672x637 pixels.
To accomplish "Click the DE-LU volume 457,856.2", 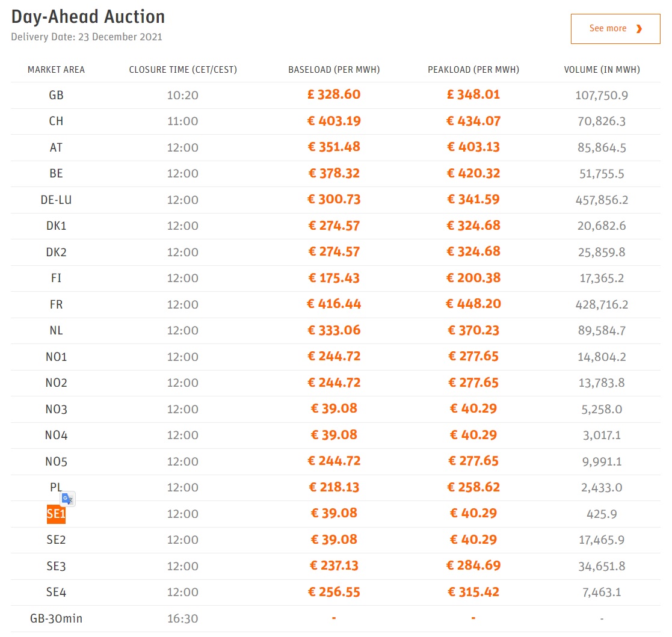I will click(x=602, y=200).
